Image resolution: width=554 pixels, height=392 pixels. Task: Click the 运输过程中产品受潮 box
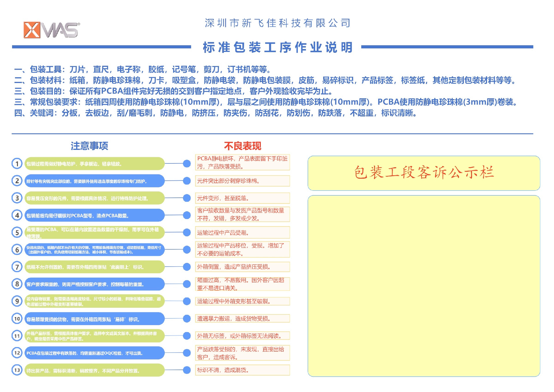tap(242, 233)
